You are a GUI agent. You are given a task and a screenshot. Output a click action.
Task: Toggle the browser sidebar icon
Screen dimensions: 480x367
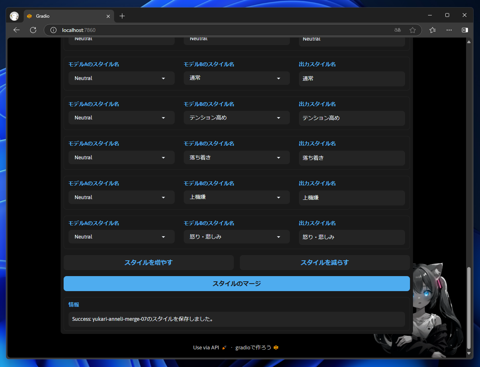[465, 30]
